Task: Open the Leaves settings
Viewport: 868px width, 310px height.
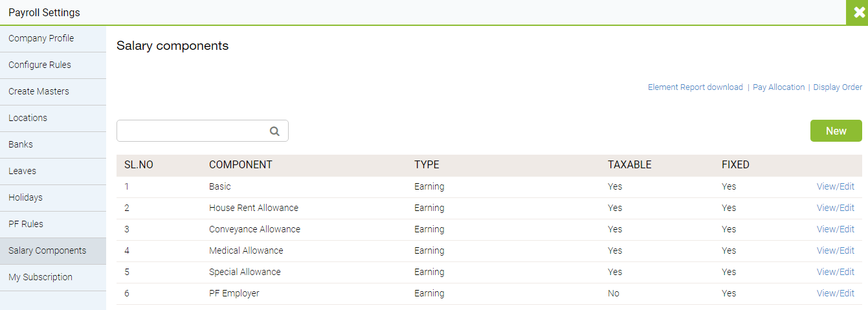Action: [x=53, y=172]
